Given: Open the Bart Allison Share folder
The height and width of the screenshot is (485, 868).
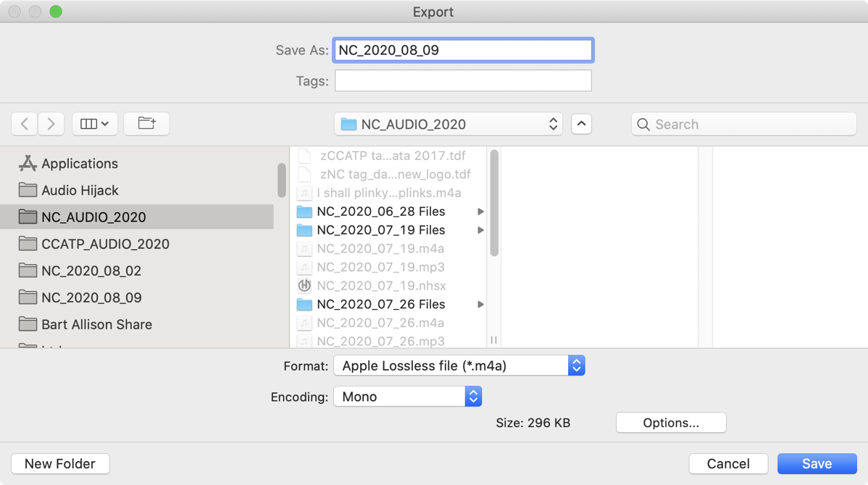Looking at the screenshot, I should tap(96, 324).
